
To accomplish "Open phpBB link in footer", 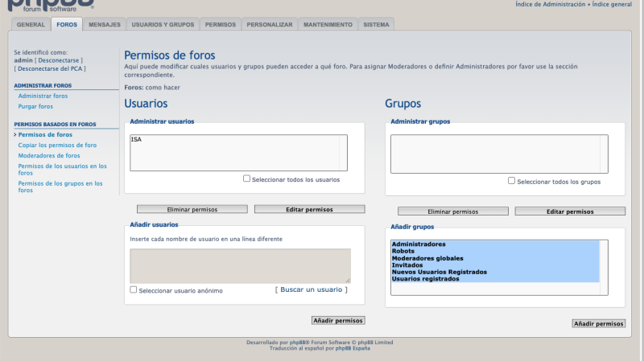I will coord(298,343).
